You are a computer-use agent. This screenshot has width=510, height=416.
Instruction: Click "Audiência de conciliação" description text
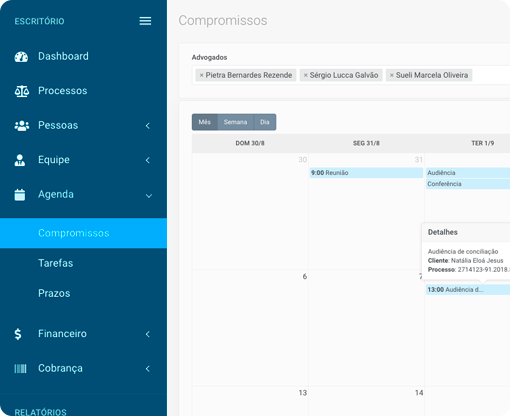click(x=463, y=252)
